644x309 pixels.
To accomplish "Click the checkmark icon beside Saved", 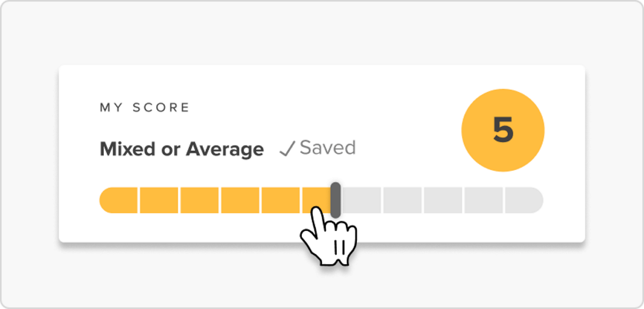I will 287,149.
